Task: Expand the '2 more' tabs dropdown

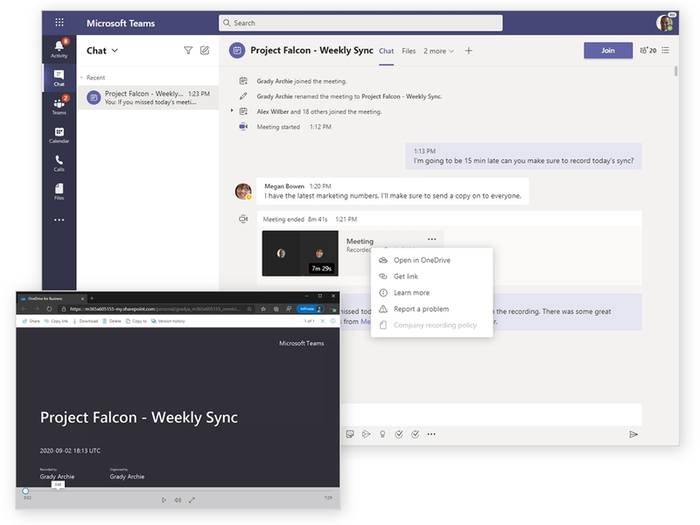Action: pos(438,51)
